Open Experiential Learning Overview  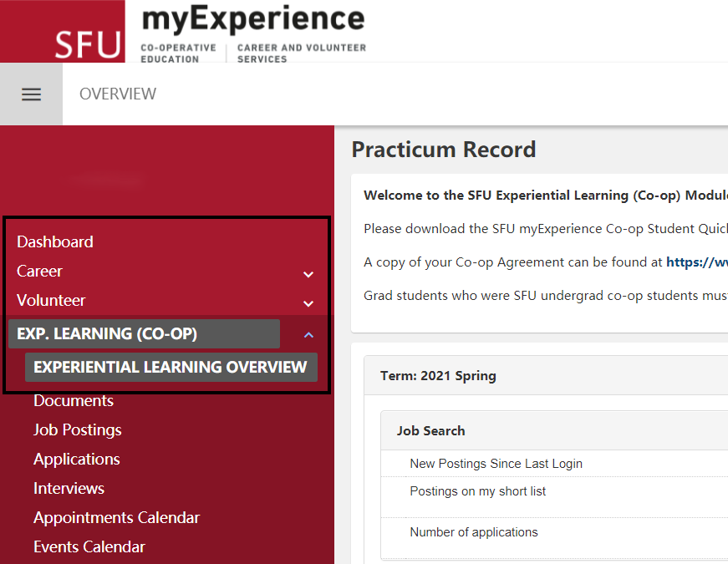pos(171,367)
